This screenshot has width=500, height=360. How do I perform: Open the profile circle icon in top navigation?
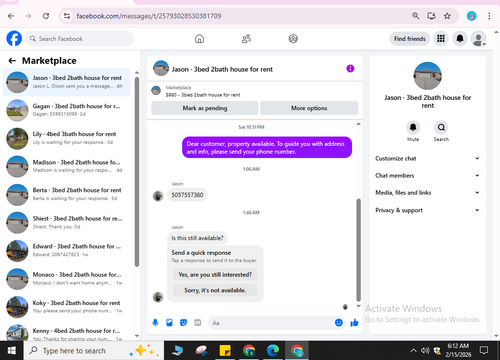(293, 39)
